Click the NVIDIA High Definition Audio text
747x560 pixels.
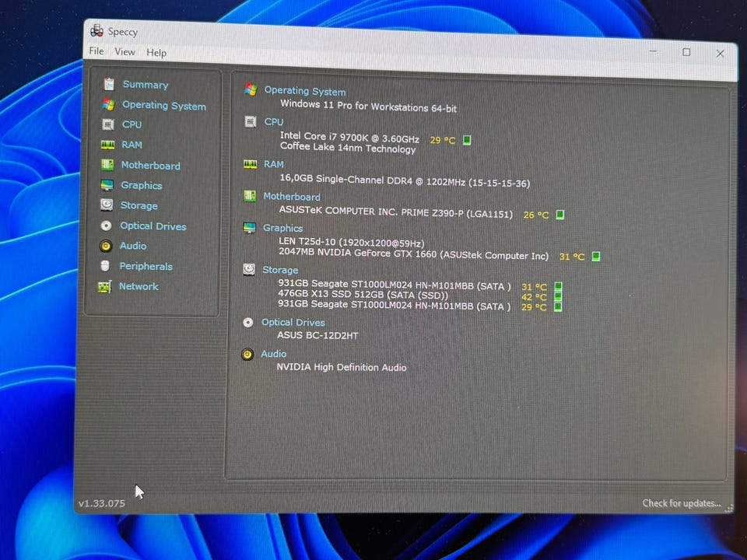pos(342,367)
